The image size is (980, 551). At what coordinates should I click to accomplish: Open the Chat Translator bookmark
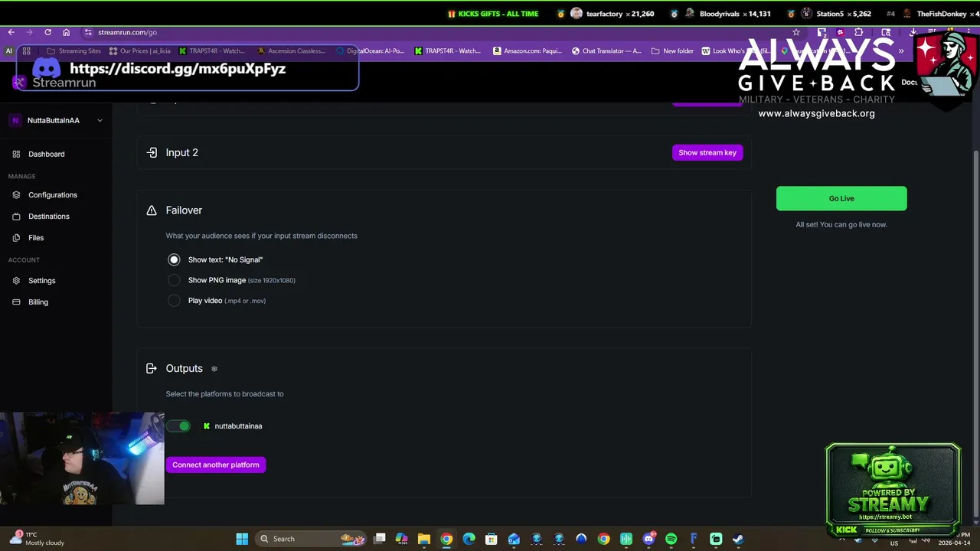click(x=606, y=51)
